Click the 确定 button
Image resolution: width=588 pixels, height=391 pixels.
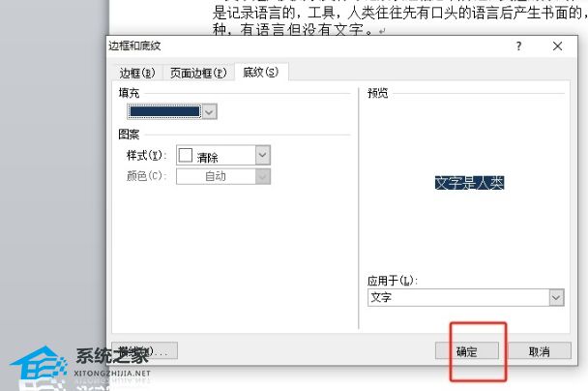click(x=467, y=351)
